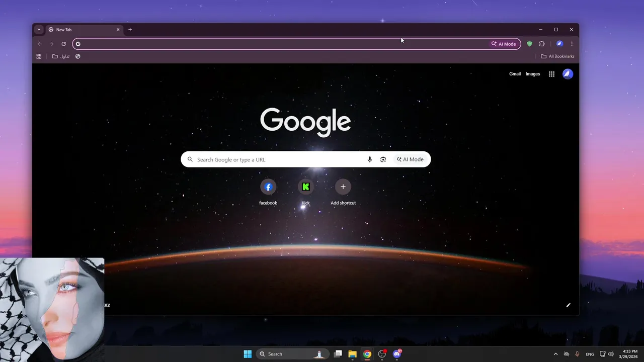Click the cloud sync tray icon
Screen dimensions: 644x362
[567, 354]
